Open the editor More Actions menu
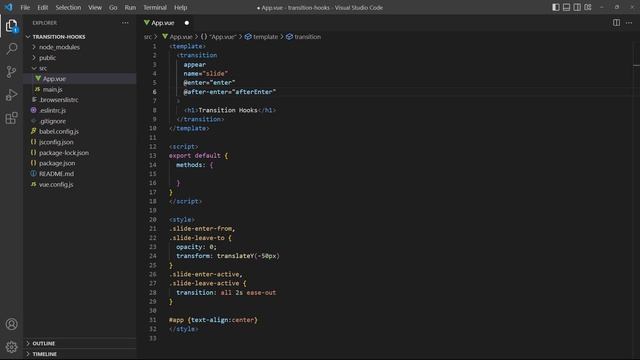The height and width of the screenshot is (360, 640). click(x=629, y=23)
